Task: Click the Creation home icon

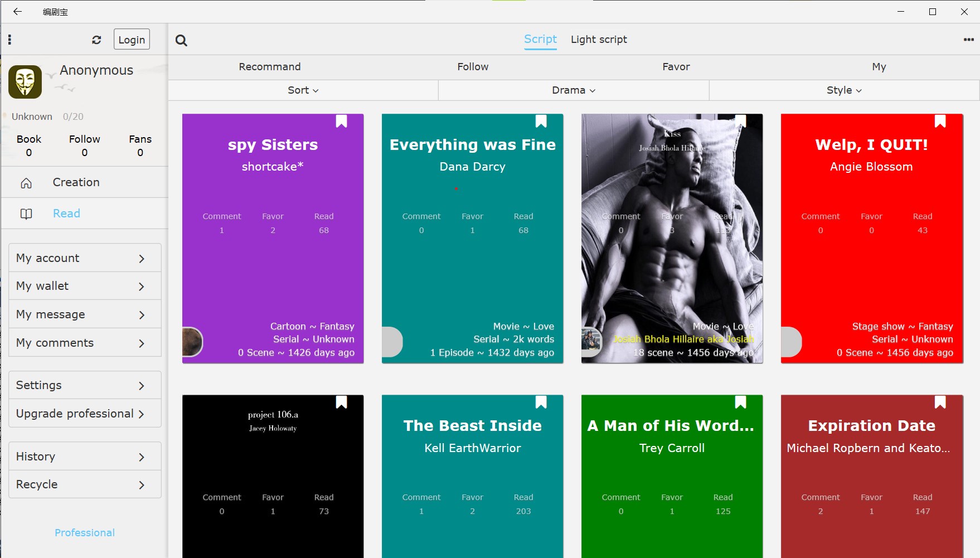Action: pos(26,183)
